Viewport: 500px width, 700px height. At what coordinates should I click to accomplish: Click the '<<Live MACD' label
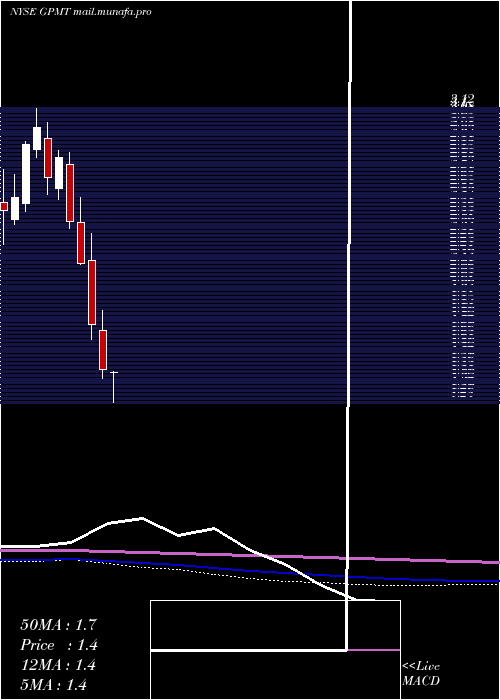421,673
